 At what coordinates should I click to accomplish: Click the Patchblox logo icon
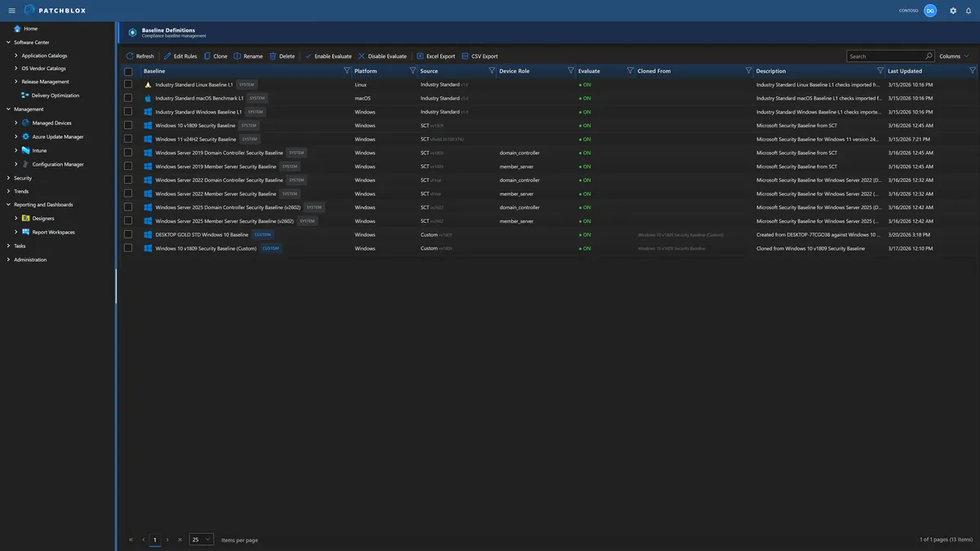(x=30, y=11)
